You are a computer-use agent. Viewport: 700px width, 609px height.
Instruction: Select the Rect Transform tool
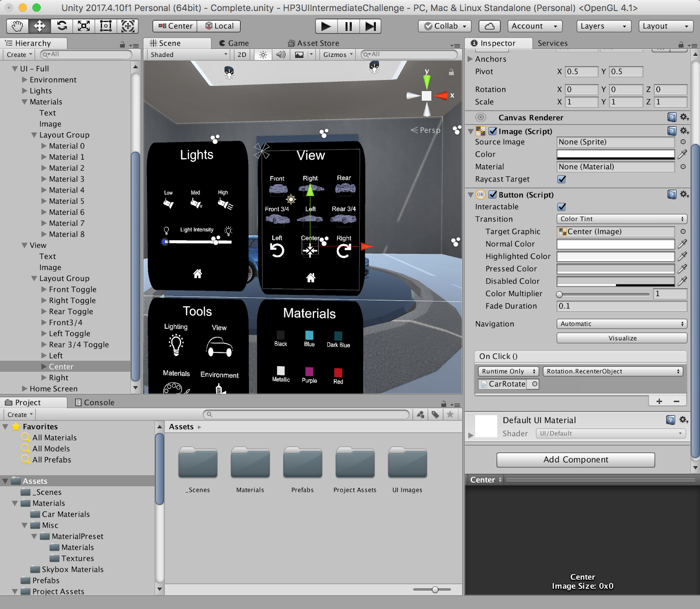[x=105, y=26]
